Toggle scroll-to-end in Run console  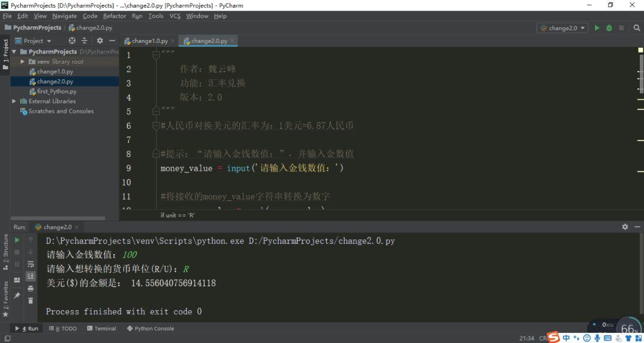pos(30,277)
